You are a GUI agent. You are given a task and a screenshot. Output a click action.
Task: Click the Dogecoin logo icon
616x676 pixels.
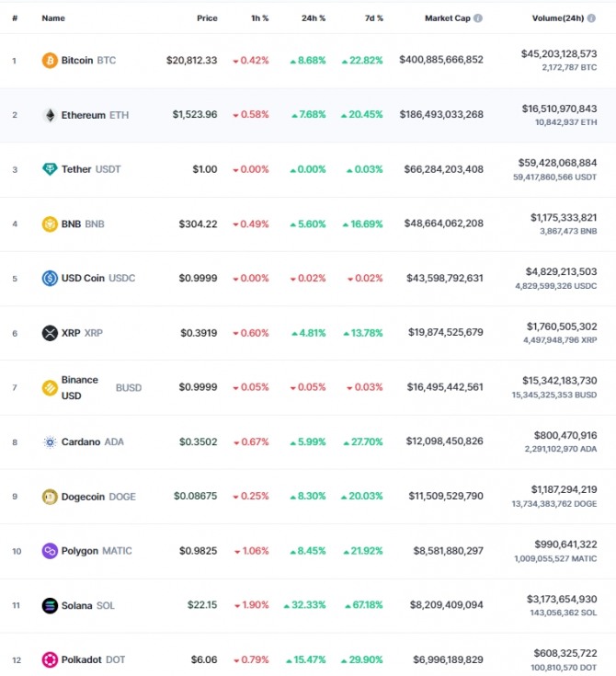click(50, 497)
